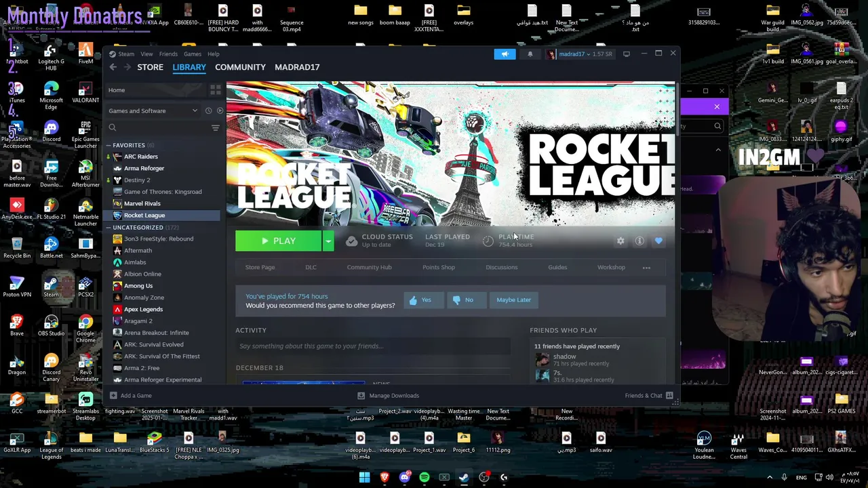This screenshot has width=868, height=488.
Task: Collapse the FAVORITES category
Action: [108, 145]
